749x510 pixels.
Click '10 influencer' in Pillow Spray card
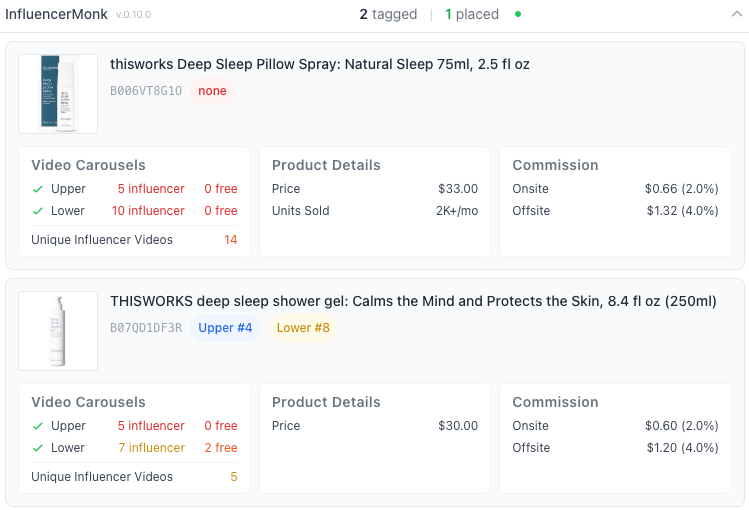148,211
